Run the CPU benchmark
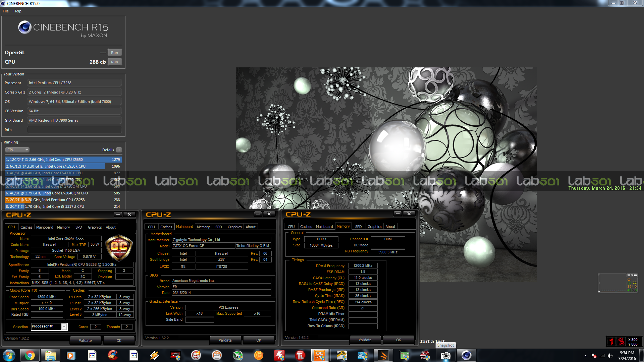644x362 pixels. (x=114, y=62)
